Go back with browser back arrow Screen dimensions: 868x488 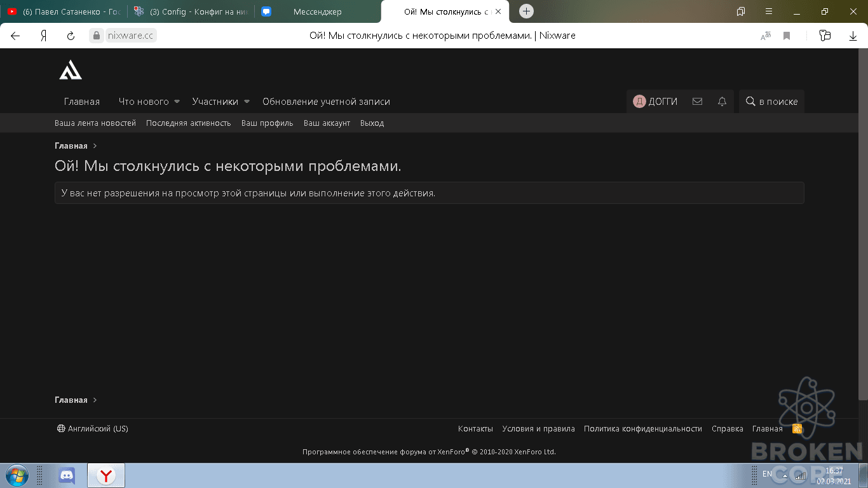15,36
